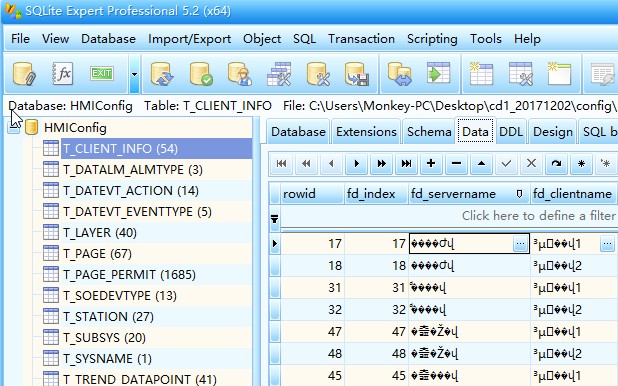Click the bookmark asterisk navigator button
The image size is (618, 386).
pos(581,163)
